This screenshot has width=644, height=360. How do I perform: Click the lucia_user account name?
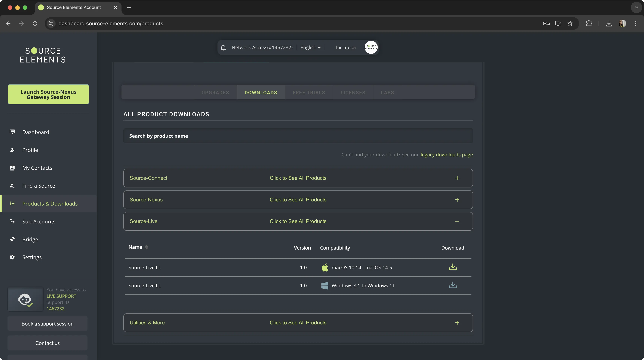click(x=346, y=48)
